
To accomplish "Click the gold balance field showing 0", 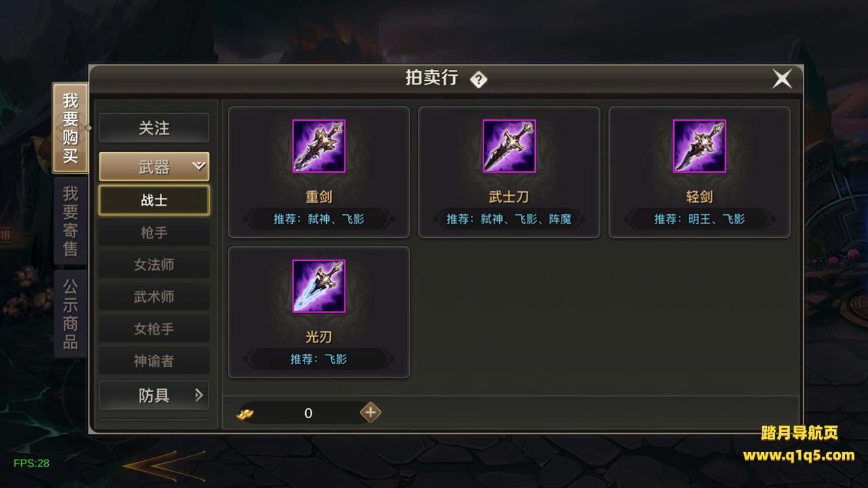I will coord(308,413).
